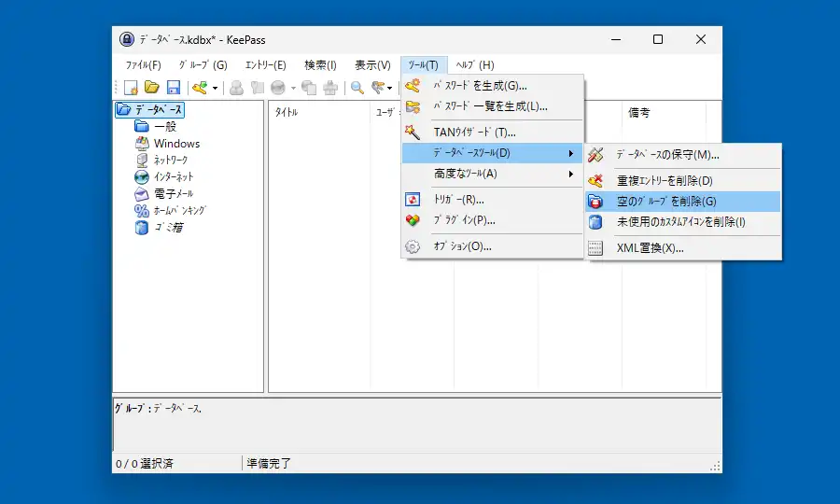Click the KeePass title bar lock icon
840x504 pixels.
coord(127,39)
